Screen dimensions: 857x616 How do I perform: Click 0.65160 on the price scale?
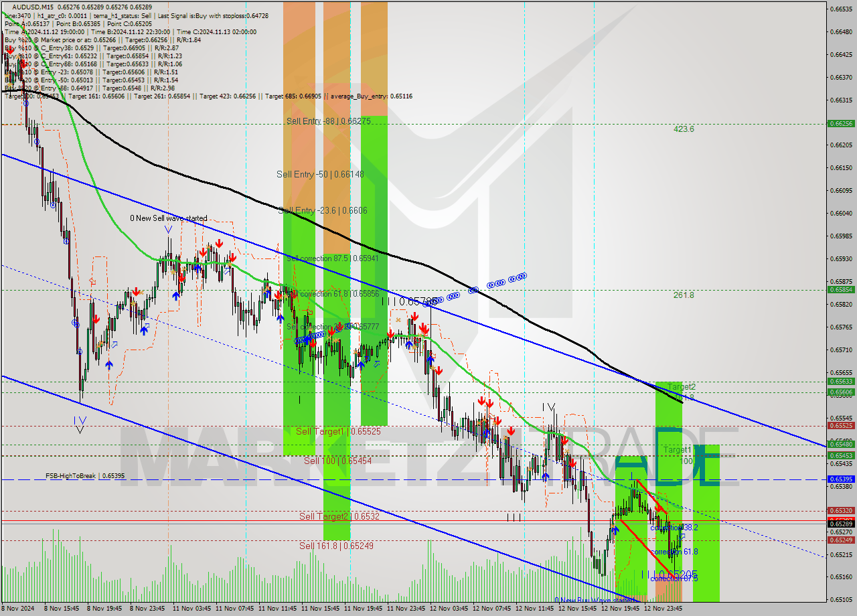840,577
